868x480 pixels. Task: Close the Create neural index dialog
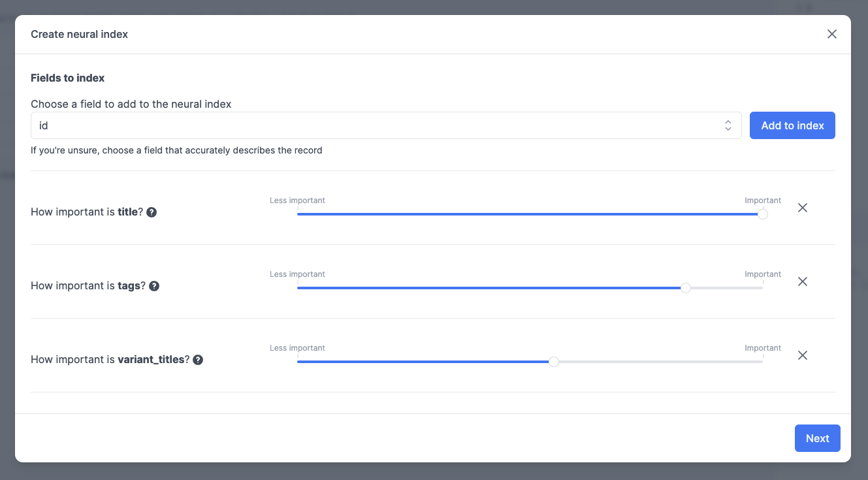coord(831,34)
